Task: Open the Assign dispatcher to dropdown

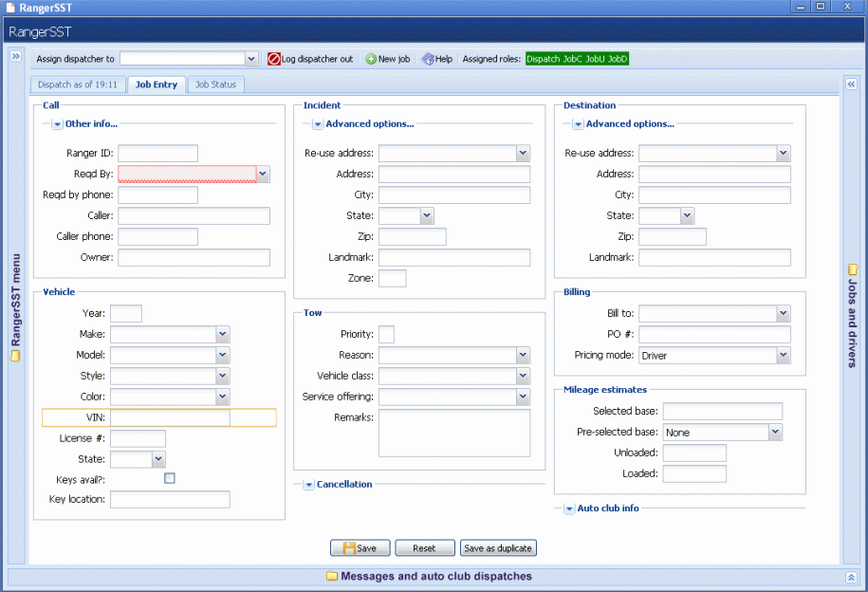Action: [x=251, y=59]
